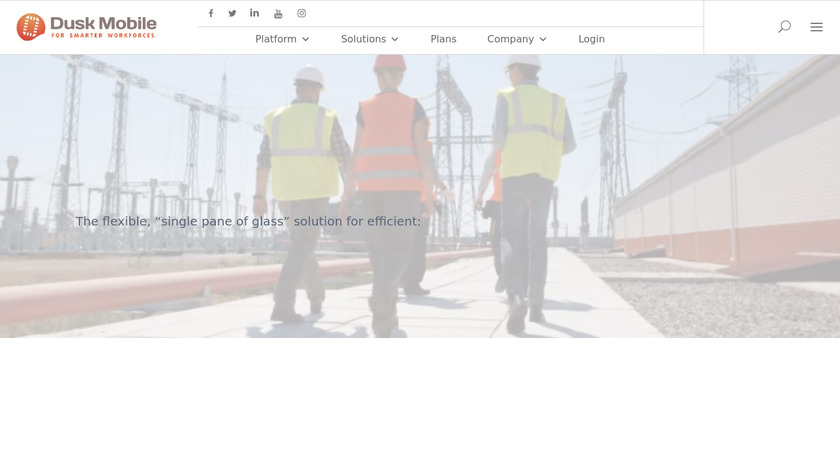The width and height of the screenshot is (840, 472).
Task: Go to the Plans page
Action: [444, 39]
